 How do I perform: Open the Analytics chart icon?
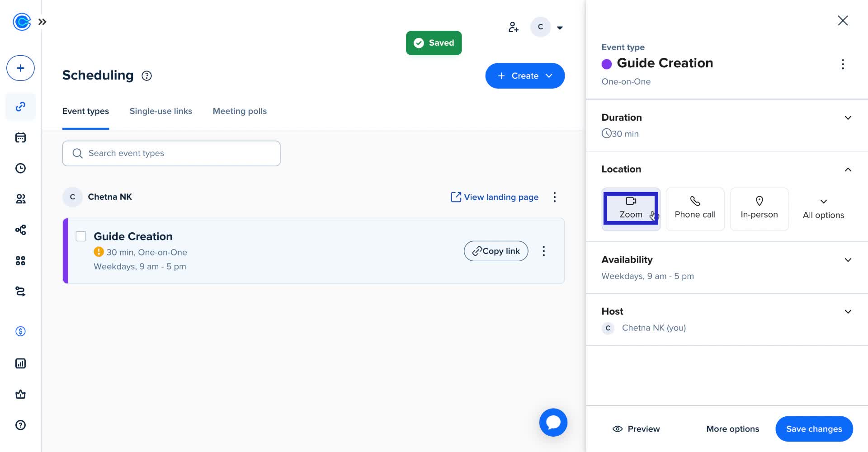tap(20, 363)
